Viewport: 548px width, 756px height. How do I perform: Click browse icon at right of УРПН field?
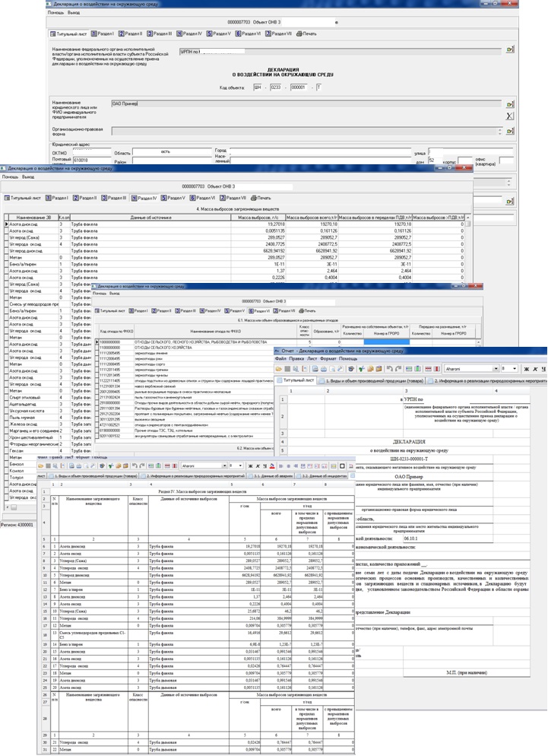[x=510, y=50]
